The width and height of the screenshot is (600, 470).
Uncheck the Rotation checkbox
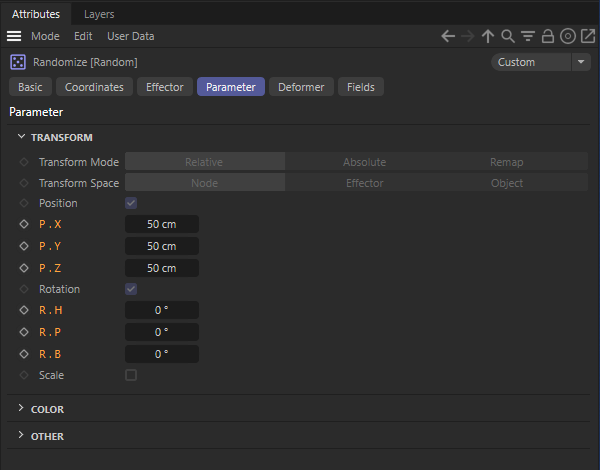tap(131, 289)
